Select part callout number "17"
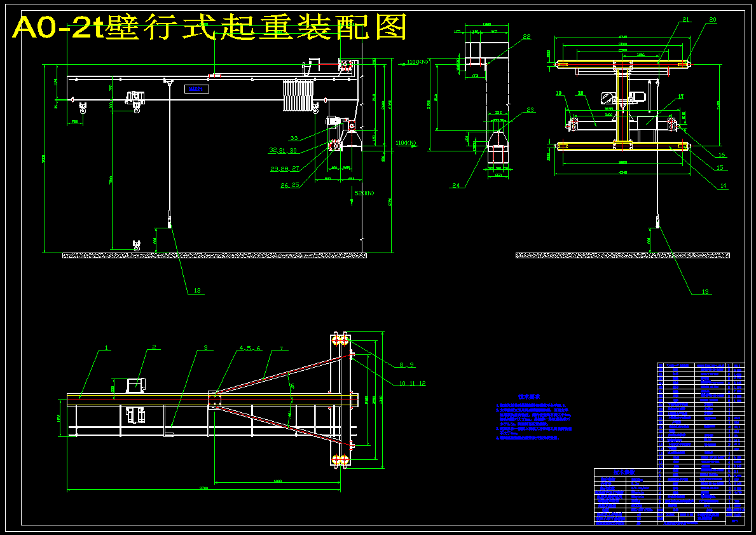 [x=681, y=97]
